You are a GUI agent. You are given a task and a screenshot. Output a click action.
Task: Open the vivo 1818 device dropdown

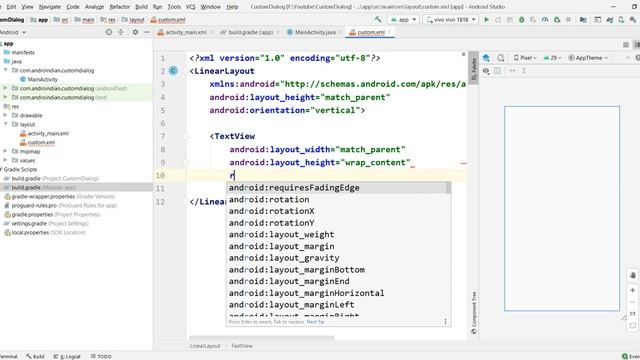451,20
